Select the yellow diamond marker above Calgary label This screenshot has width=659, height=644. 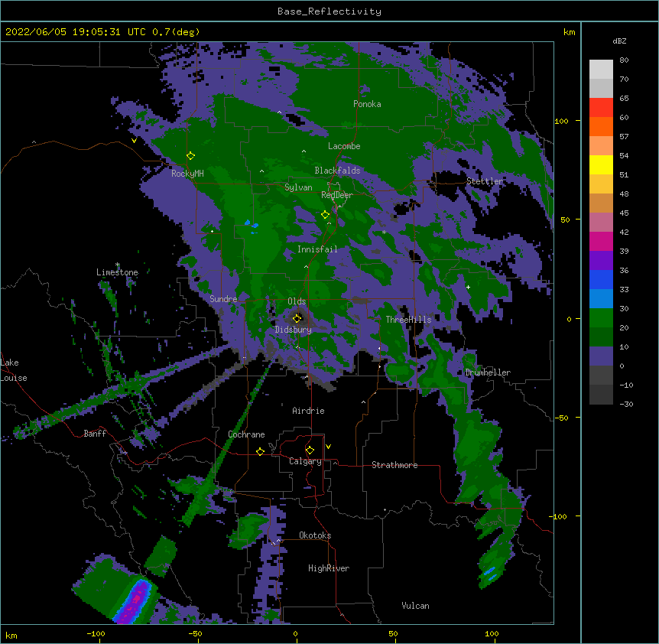[310, 450]
